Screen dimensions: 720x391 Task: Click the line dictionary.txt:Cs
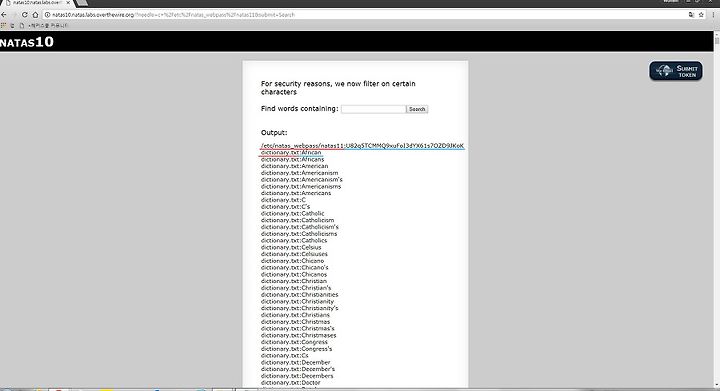click(x=285, y=356)
